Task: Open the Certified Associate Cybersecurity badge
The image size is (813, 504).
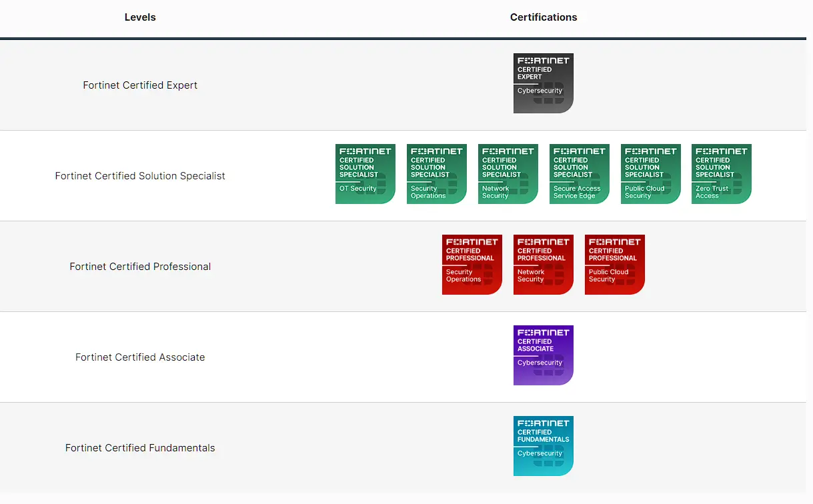Action: pyautogui.click(x=544, y=355)
